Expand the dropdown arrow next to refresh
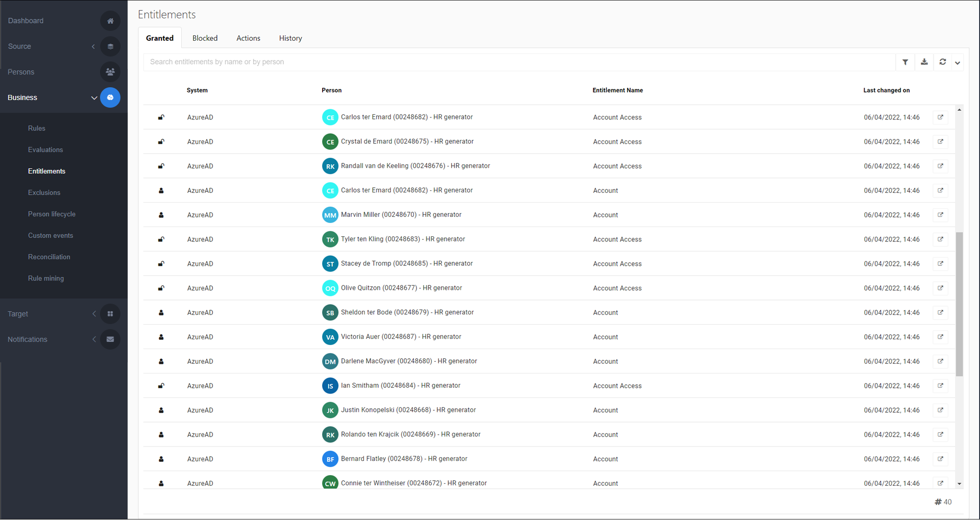 tap(958, 63)
